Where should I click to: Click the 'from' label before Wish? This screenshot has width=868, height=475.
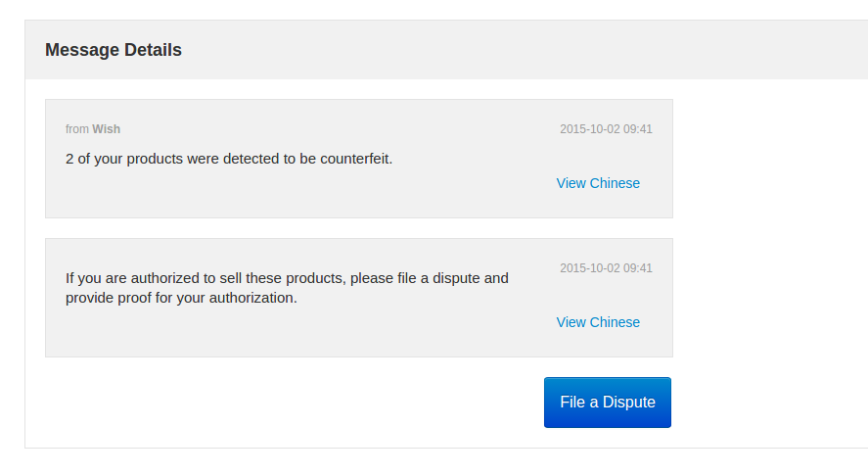(x=77, y=129)
